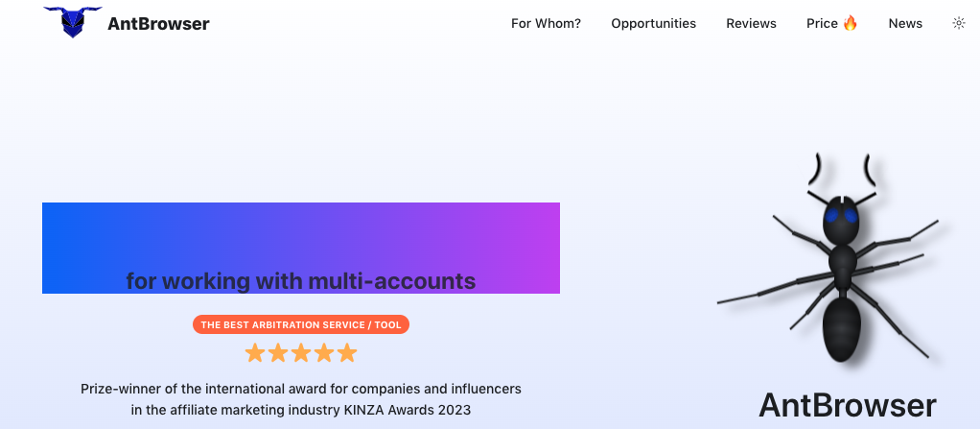The height and width of the screenshot is (429, 980).
Task: Click the AntBrowser bull logo icon
Action: tap(73, 21)
